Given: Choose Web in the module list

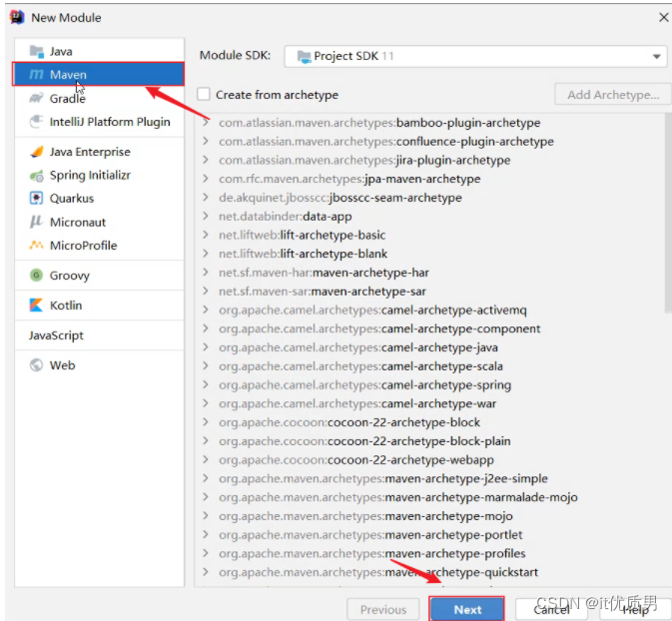Looking at the screenshot, I should click(x=100, y=365).
